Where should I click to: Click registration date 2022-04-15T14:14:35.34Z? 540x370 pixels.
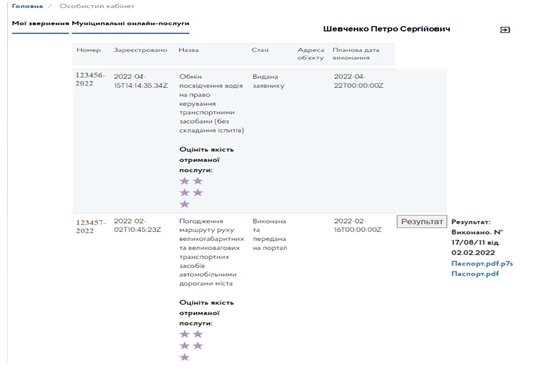(141, 81)
